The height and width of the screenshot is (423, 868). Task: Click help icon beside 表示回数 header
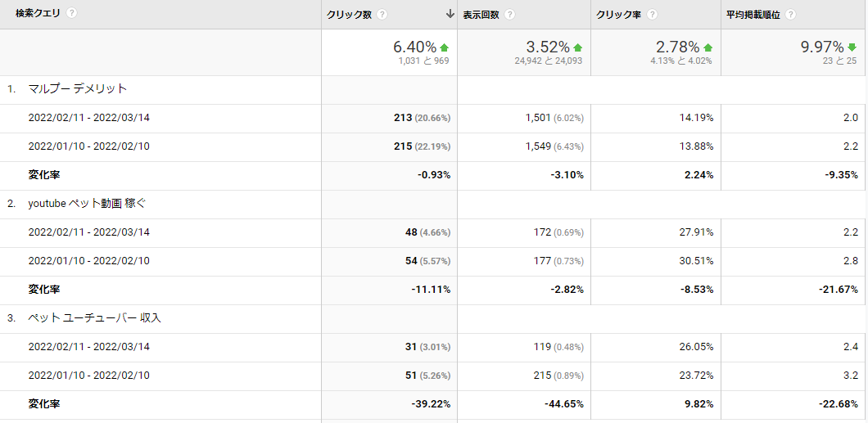(510, 15)
